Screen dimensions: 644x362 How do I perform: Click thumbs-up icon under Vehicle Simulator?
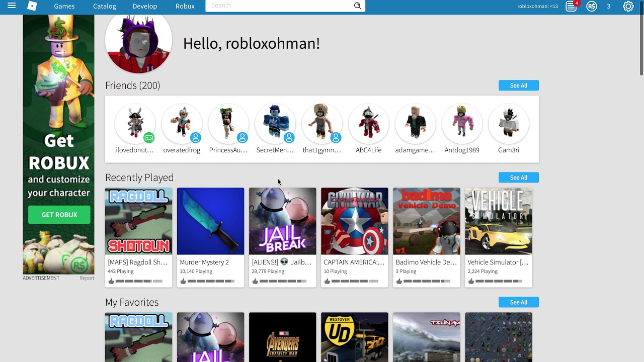point(471,281)
